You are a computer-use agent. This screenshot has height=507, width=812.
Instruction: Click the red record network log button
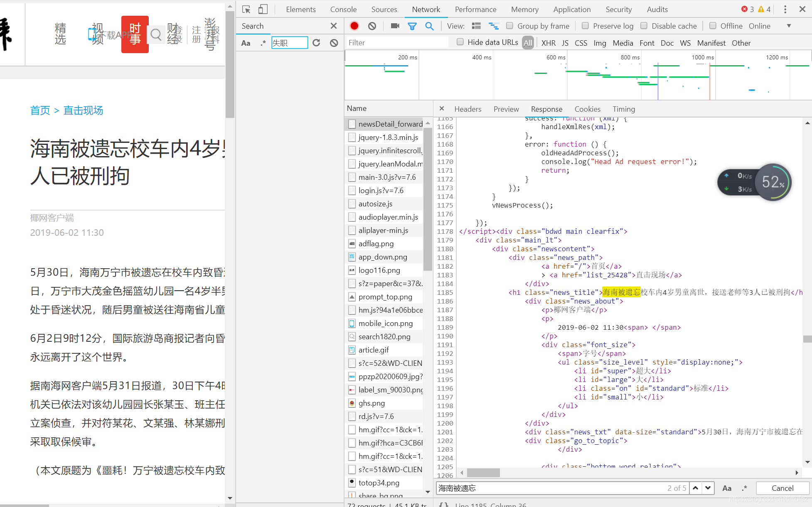click(x=354, y=26)
